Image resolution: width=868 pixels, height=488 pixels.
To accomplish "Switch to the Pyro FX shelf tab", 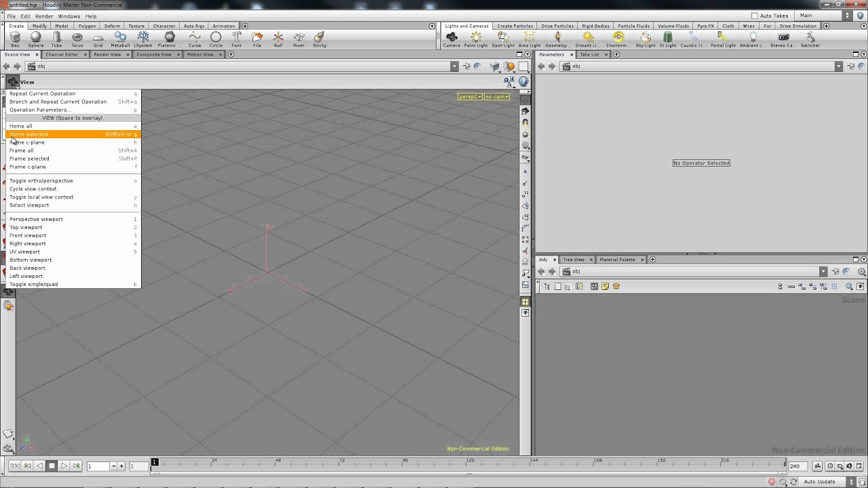I will [705, 26].
